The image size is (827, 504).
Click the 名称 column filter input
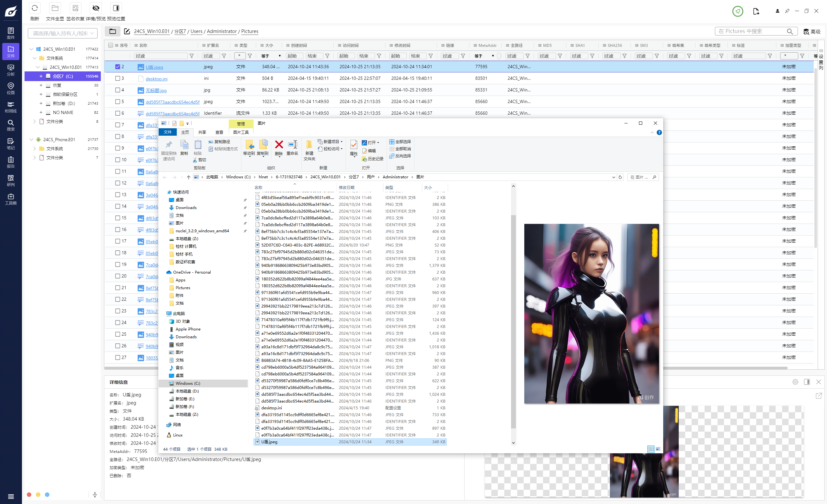pyautogui.click(x=161, y=56)
